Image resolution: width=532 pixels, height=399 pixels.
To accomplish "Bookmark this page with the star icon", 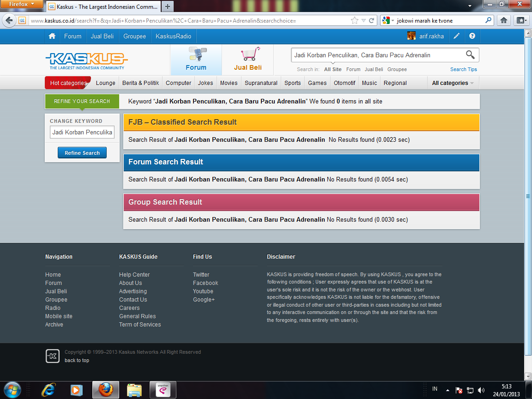I will tap(355, 21).
